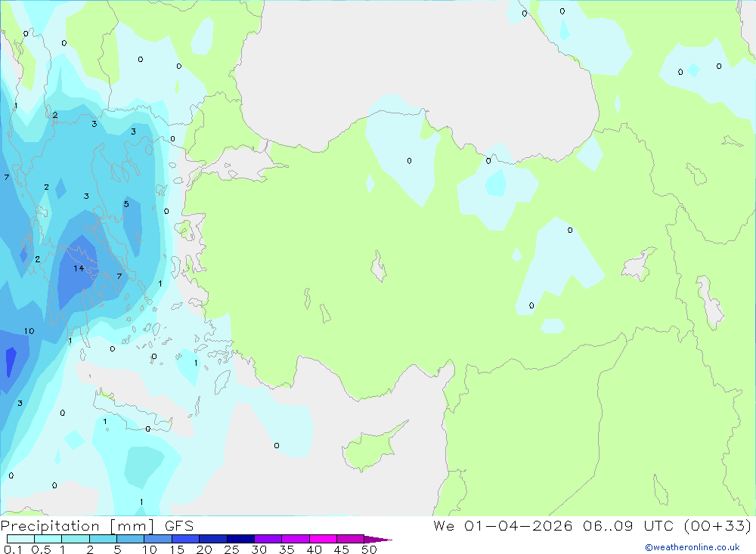Screen dimensions: 756x554
Task: Click the '06..09 UTC' time text
Action: pos(628,525)
